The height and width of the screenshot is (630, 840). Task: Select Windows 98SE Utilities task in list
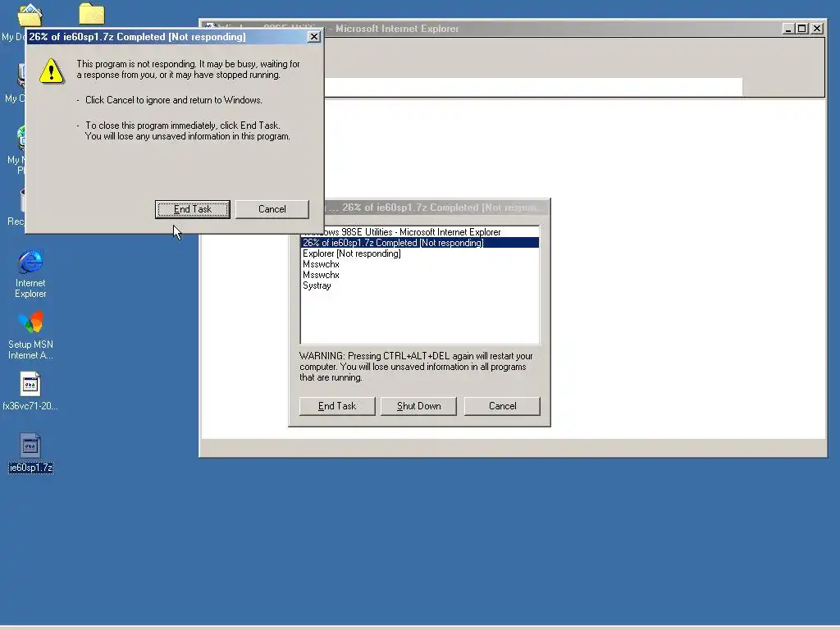[x=420, y=232]
